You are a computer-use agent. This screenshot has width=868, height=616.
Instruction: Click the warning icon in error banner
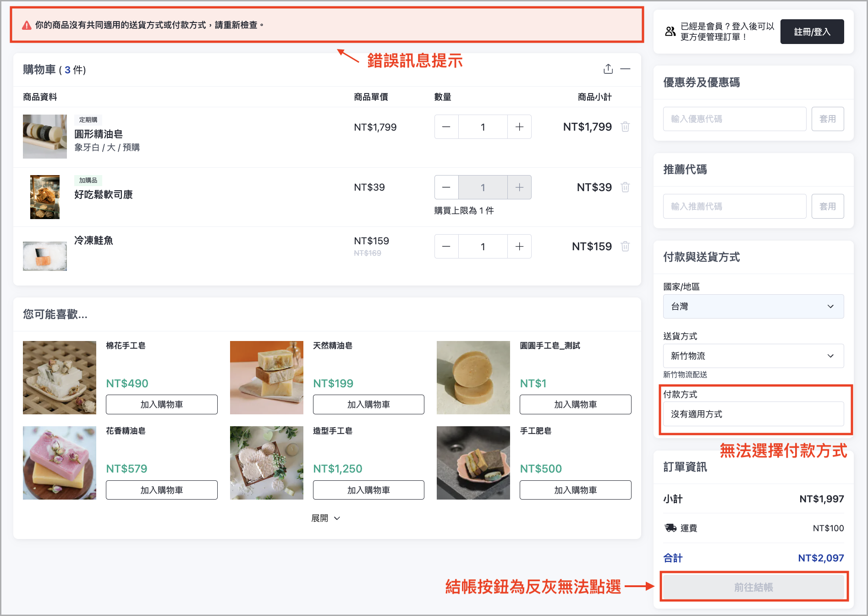(27, 25)
